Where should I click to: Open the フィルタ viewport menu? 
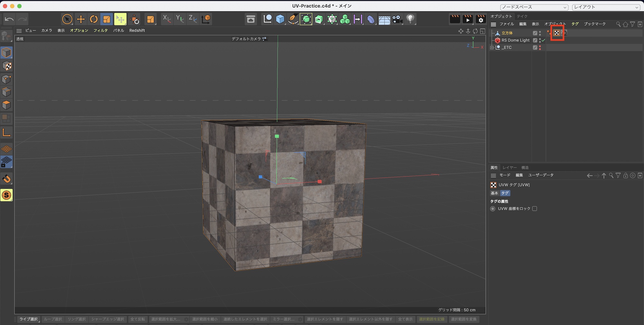(100, 30)
